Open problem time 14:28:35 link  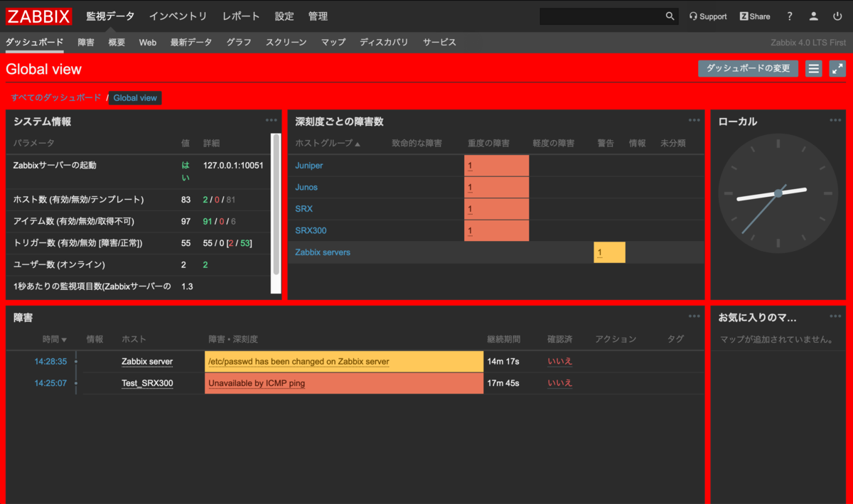coord(50,361)
